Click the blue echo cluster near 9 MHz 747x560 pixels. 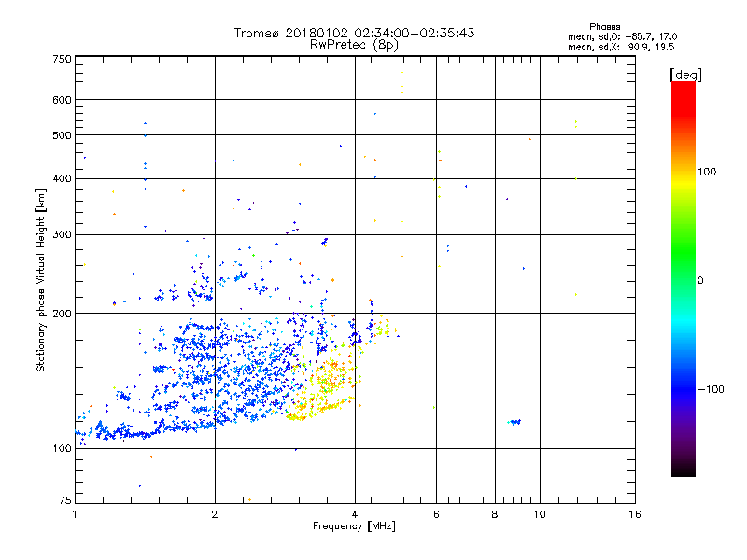(x=514, y=422)
